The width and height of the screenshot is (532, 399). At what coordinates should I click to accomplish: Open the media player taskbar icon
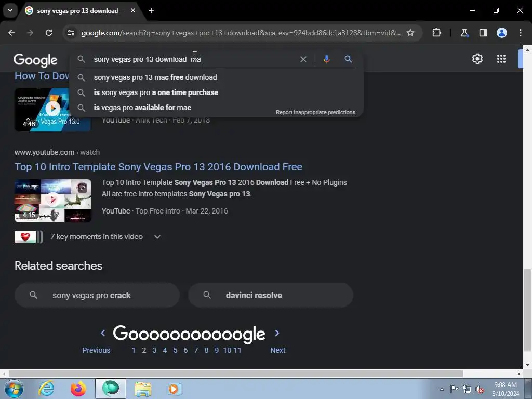pos(175,389)
